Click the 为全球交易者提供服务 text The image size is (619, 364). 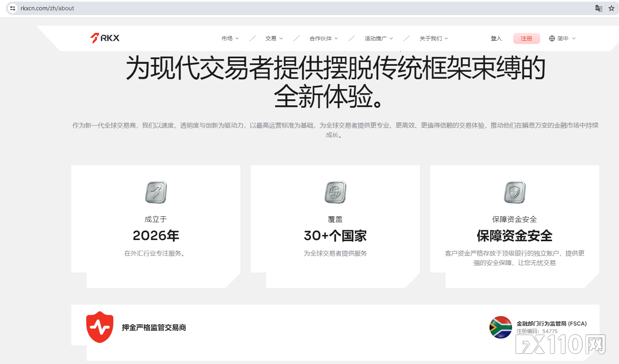tap(335, 253)
